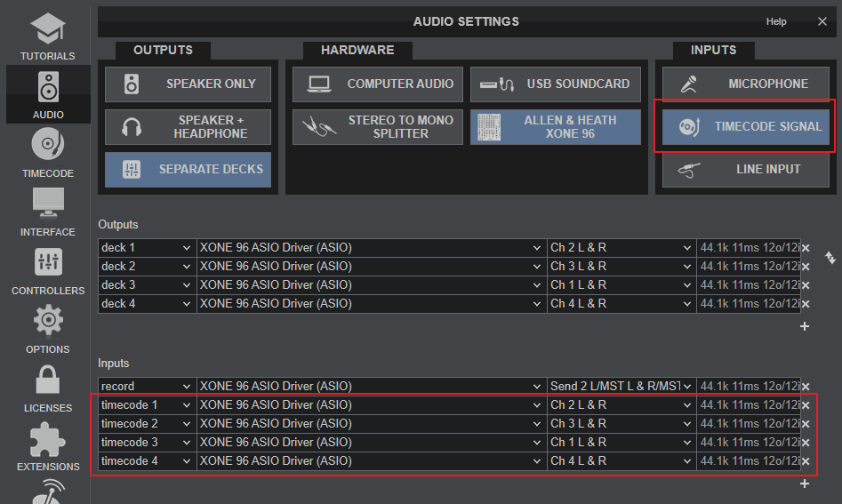Choose the USB Soundcard hardware button

(555, 84)
